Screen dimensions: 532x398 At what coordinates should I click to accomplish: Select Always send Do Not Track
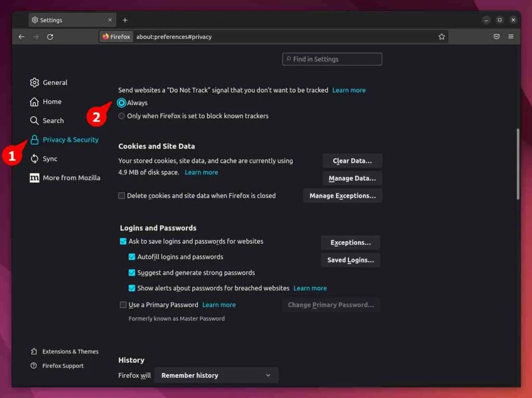[x=121, y=103]
